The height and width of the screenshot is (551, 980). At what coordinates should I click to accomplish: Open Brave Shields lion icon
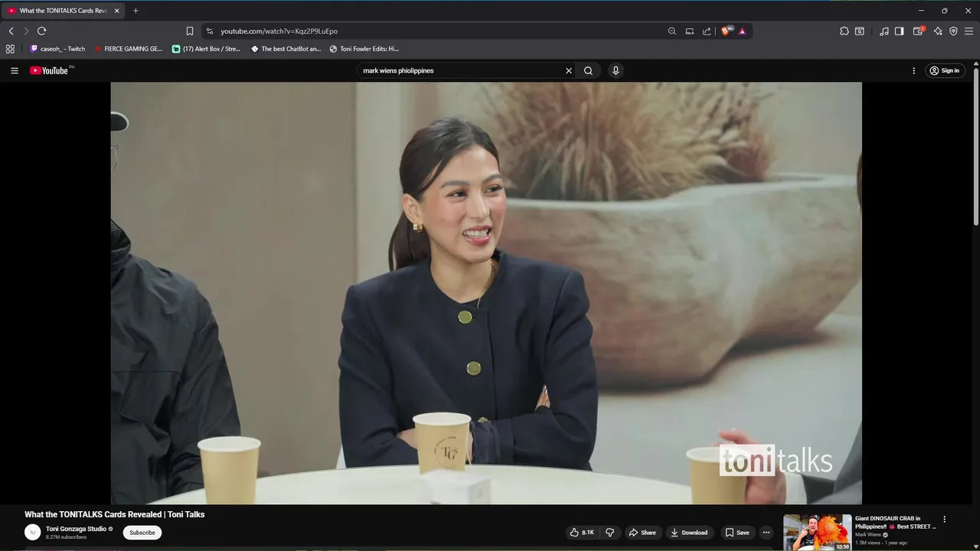click(x=727, y=31)
